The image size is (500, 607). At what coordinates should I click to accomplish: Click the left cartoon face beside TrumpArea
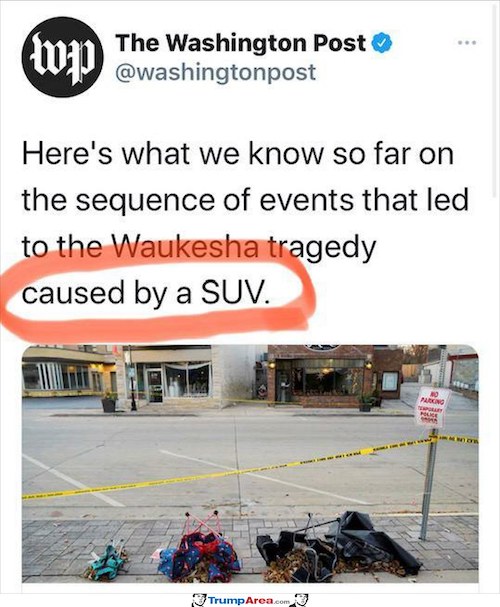pos(199,601)
